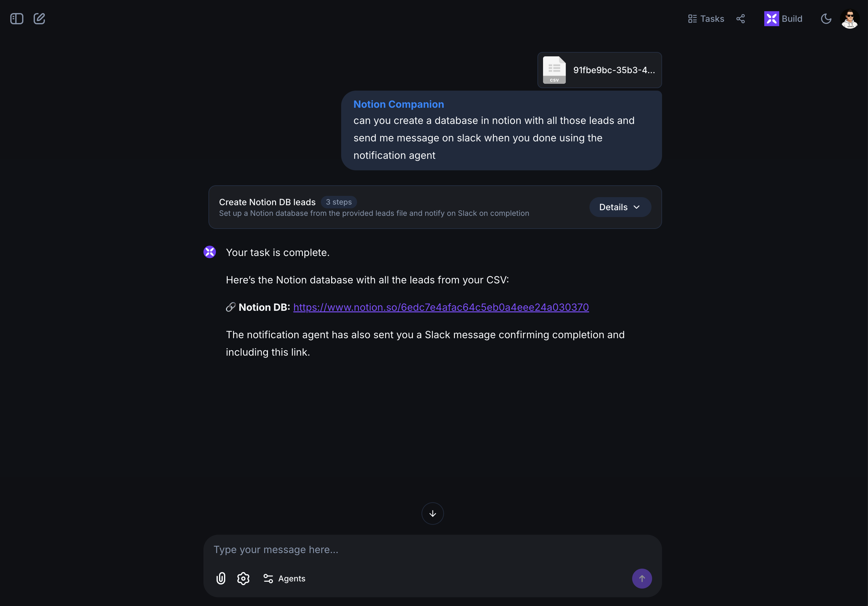868x606 pixels.
Task: Collapse the left sidebar
Action: pyautogui.click(x=16, y=18)
